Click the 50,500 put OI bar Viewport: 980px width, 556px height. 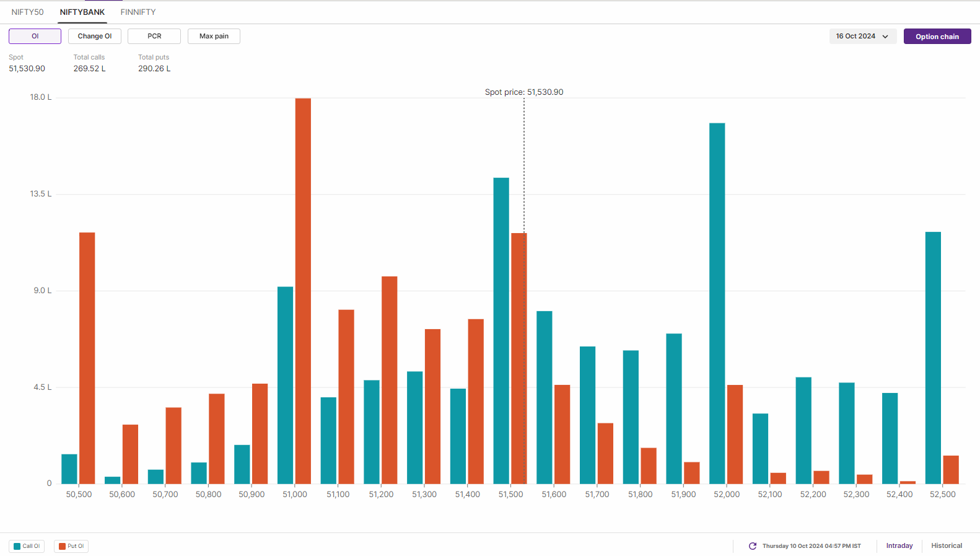click(87, 358)
